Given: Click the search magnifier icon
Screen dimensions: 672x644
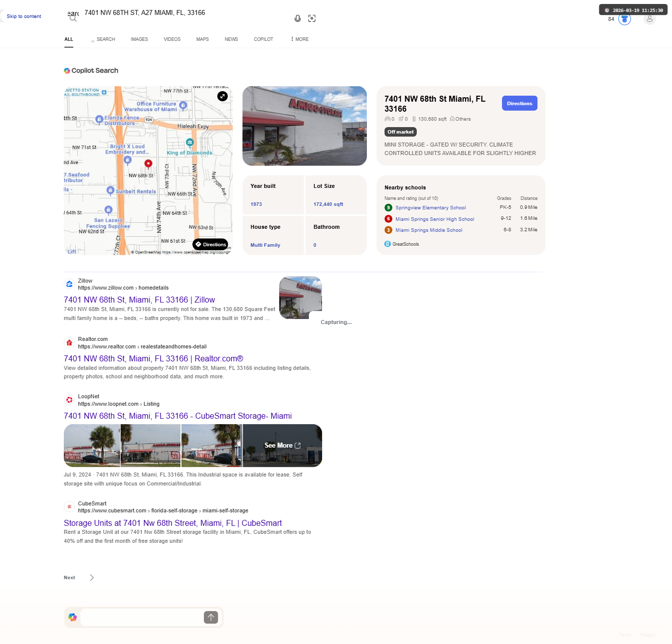Looking at the screenshot, I should (73, 18).
